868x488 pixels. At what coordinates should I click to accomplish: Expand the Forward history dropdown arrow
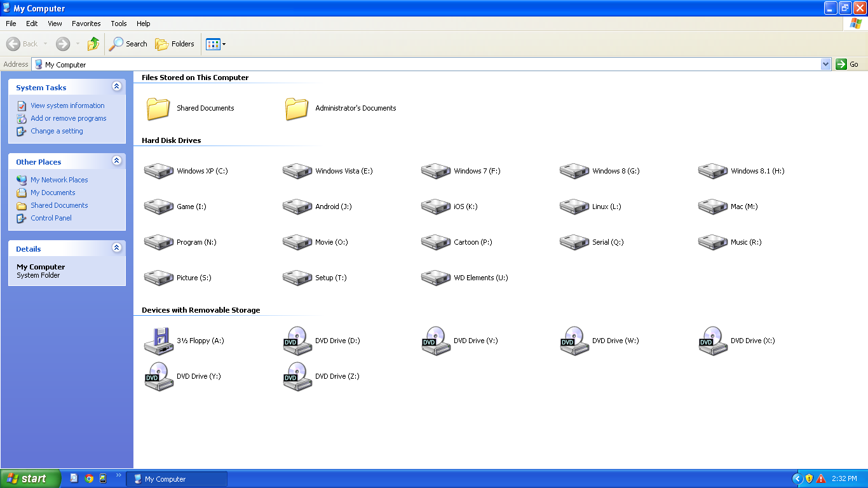[78, 44]
